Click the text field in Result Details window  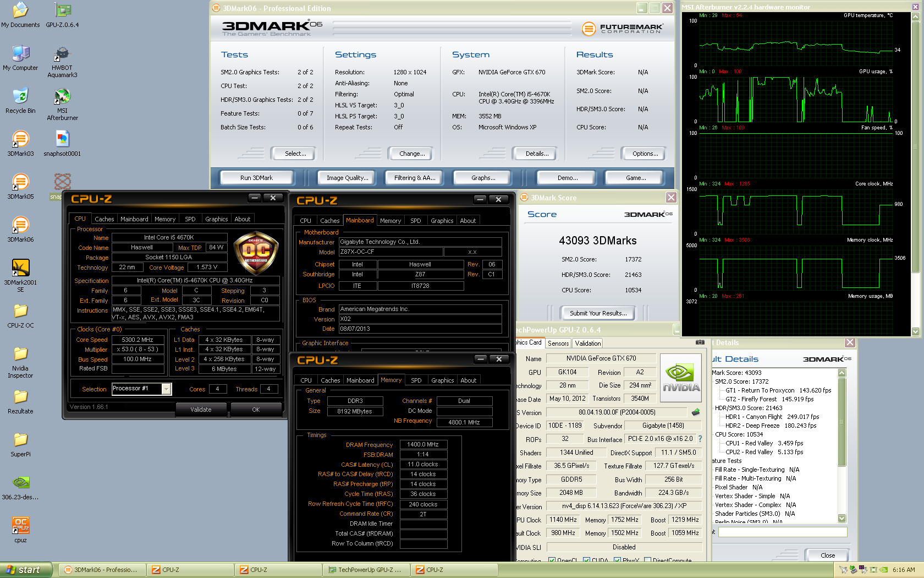coord(783,532)
